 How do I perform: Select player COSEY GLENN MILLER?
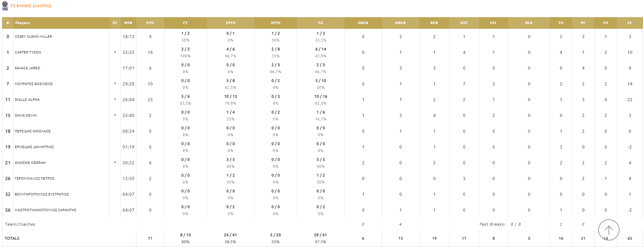click(33, 37)
